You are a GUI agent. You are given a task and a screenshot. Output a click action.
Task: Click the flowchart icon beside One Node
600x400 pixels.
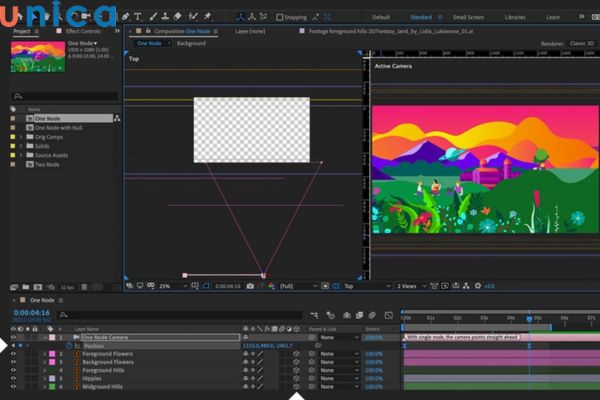click(x=117, y=118)
